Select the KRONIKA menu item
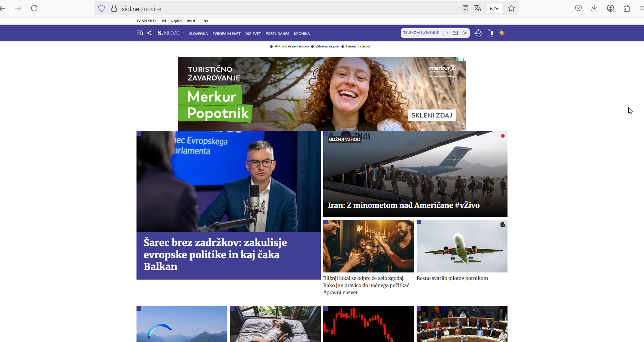 click(x=302, y=34)
